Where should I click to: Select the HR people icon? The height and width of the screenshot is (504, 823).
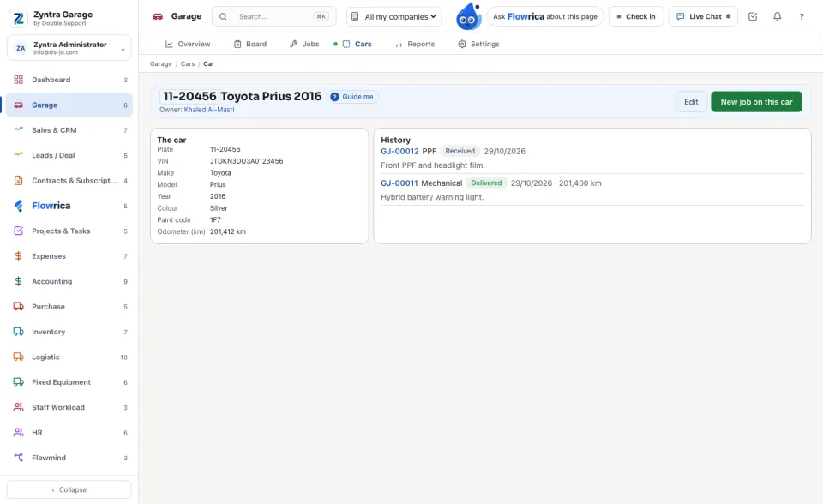click(18, 433)
